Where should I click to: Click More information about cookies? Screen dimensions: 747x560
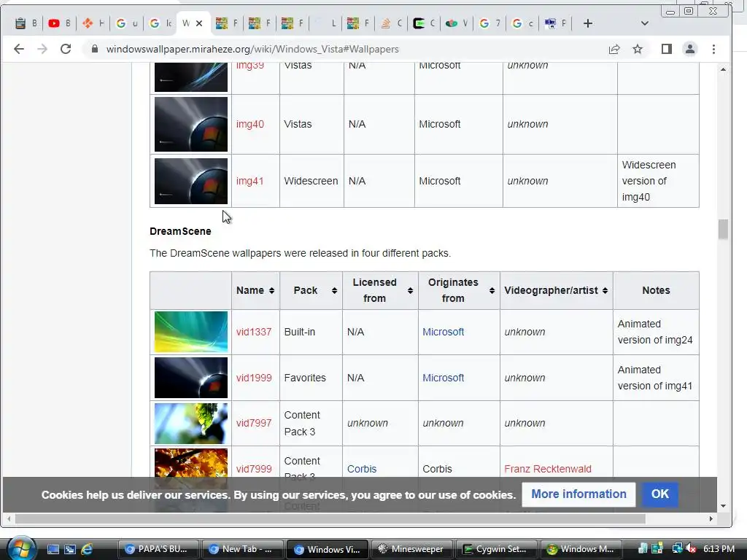tap(578, 494)
